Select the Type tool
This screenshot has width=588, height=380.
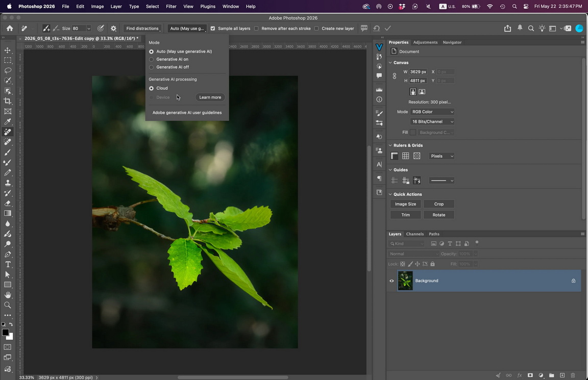coord(8,265)
